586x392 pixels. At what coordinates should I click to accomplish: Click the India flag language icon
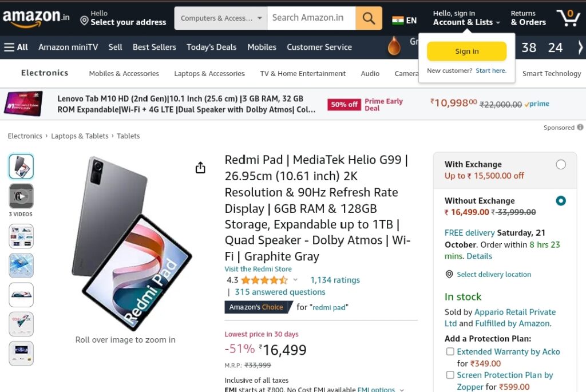pyautogui.click(x=398, y=21)
